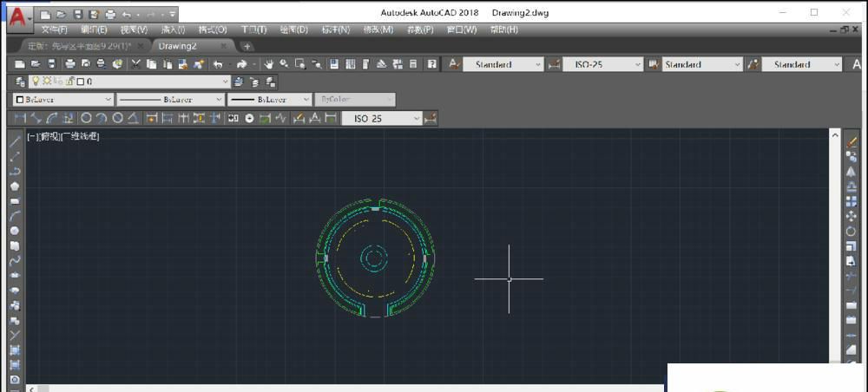Click the Save icon in quick access bar
The height and width of the screenshot is (392, 868).
click(78, 14)
